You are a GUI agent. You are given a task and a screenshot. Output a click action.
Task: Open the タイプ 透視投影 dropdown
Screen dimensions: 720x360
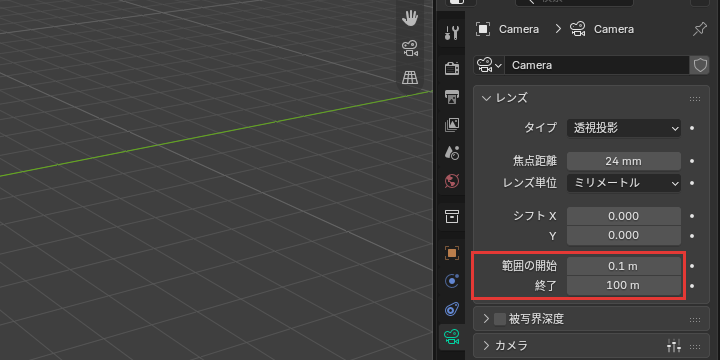click(624, 129)
